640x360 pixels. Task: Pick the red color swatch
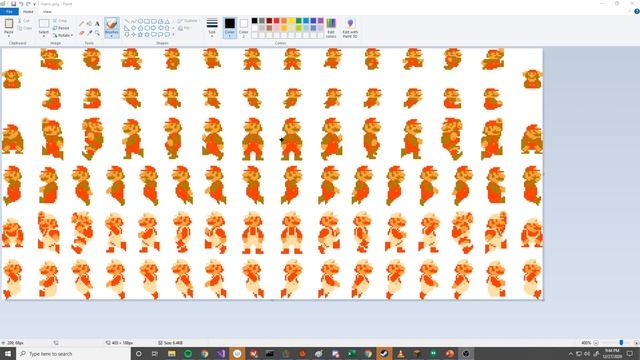[x=277, y=20]
